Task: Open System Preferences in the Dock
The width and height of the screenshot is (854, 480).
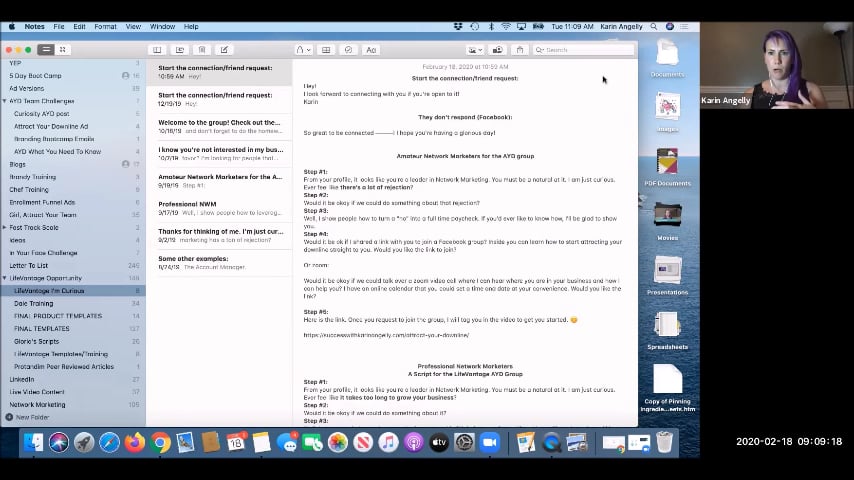Action: click(x=464, y=442)
